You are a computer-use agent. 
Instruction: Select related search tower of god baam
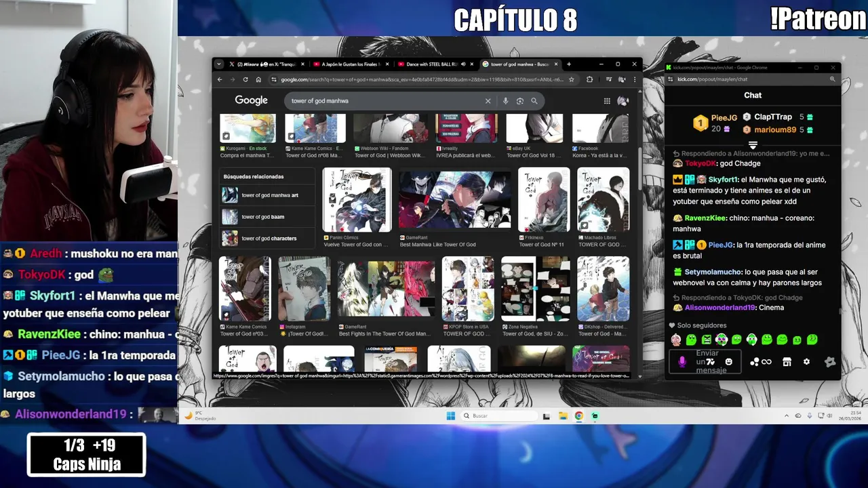(267, 217)
